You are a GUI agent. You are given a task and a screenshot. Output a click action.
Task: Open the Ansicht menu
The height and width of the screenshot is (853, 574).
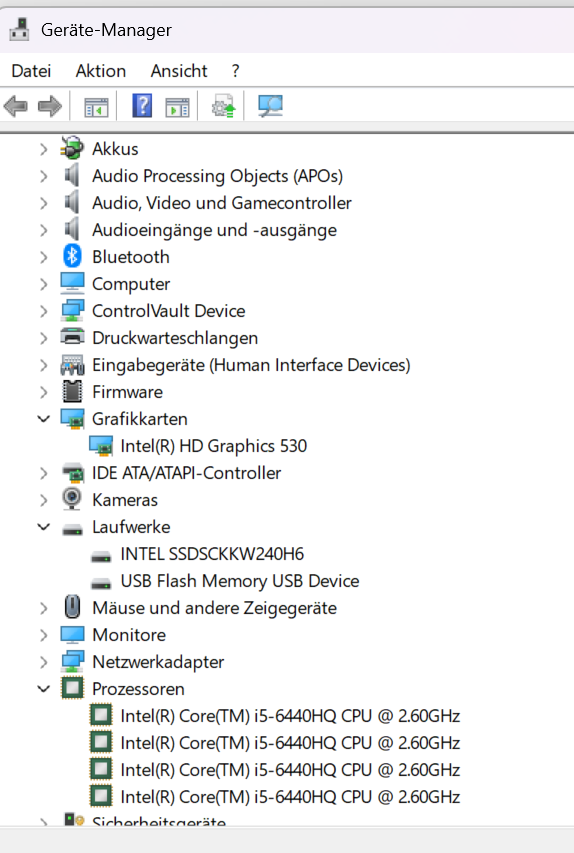[179, 71]
